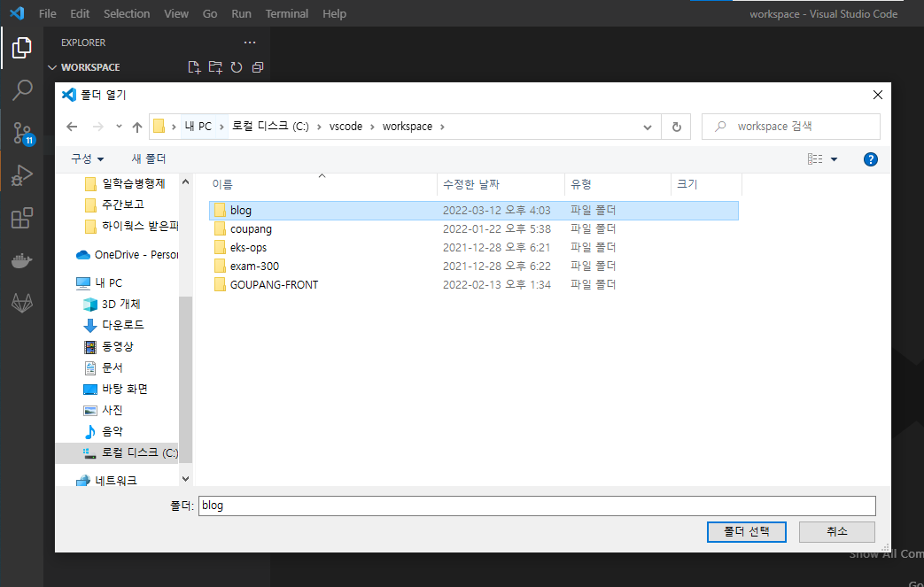Open the Search view in activity bar
The width and height of the screenshot is (924, 587).
click(x=22, y=90)
